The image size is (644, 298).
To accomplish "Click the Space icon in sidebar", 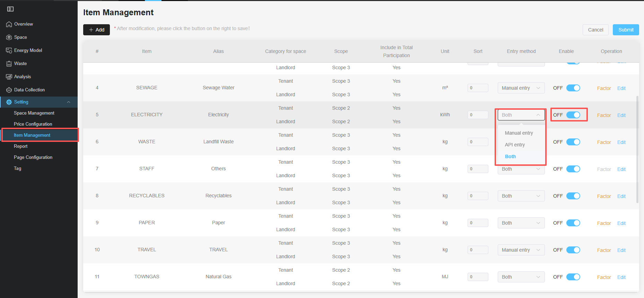I will pos(9,37).
